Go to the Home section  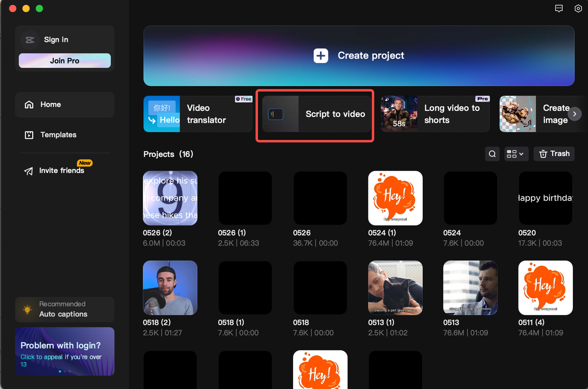51,104
